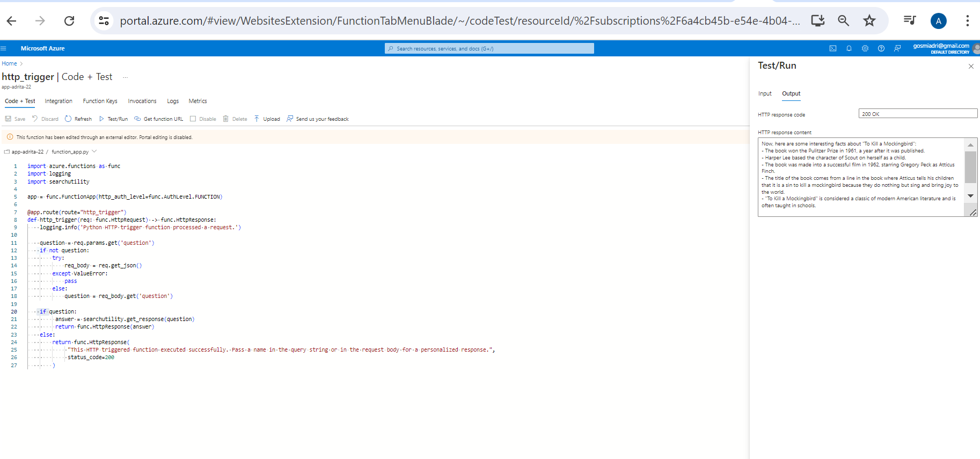Open Azure Cloud Shell icon
The width and height of the screenshot is (980, 459).
click(833, 48)
